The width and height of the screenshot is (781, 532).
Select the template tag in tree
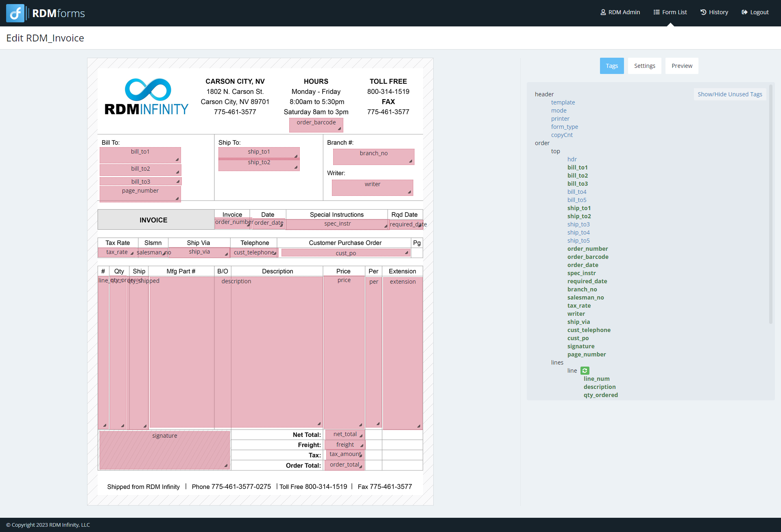(563, 102)
